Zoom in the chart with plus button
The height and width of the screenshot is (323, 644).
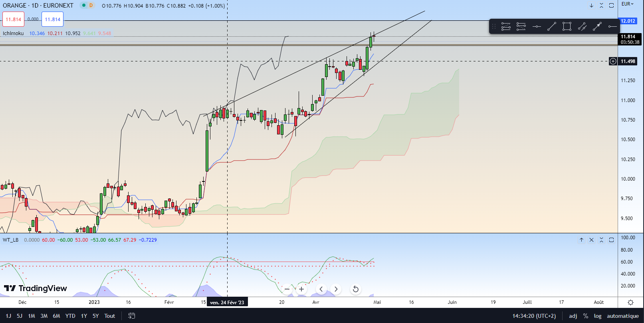301,289
